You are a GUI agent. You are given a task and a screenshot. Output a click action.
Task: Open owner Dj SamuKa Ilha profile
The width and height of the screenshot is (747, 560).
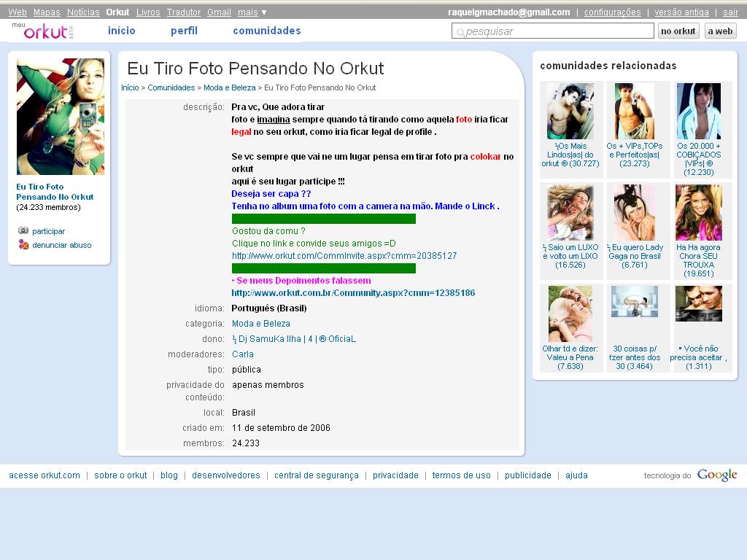click(x=294, y=338)
